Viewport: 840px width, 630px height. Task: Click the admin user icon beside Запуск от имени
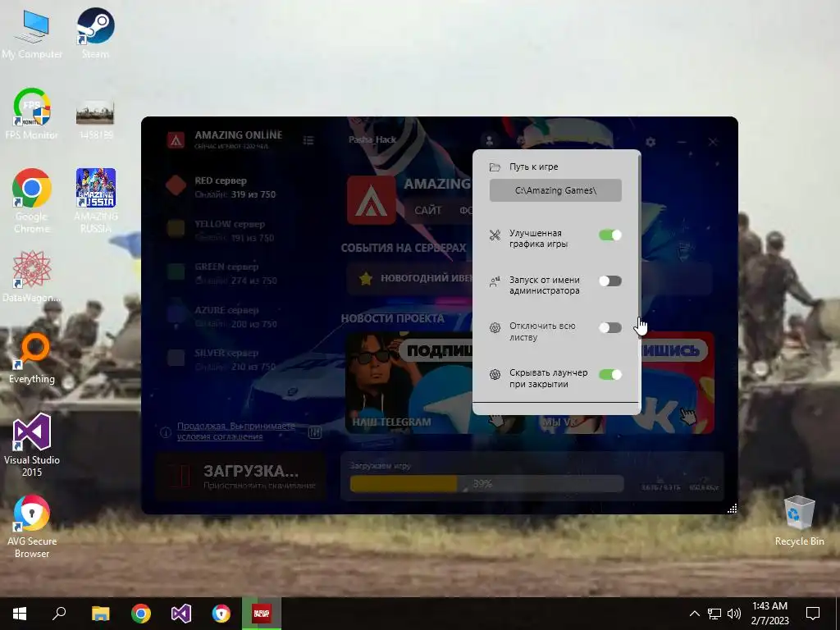tap(495, 281)
